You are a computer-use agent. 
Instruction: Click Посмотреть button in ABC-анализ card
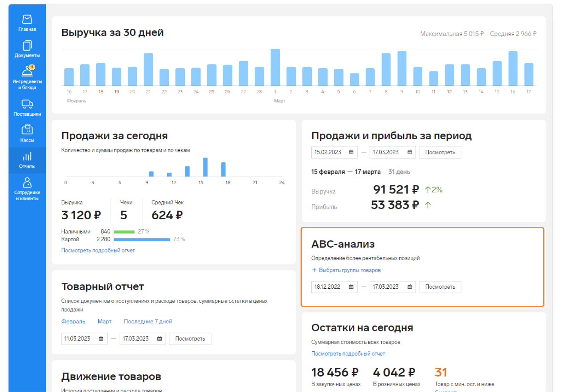pyautogui.click(x=440, y=287)
